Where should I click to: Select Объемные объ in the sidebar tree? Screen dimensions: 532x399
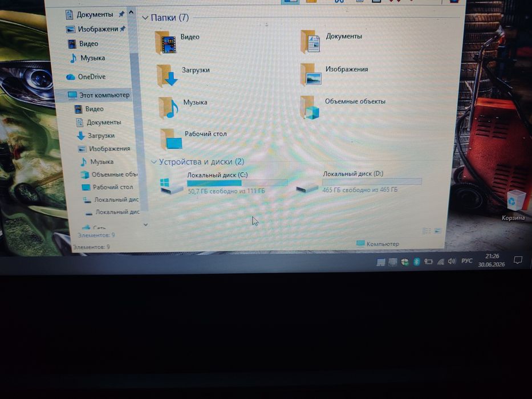109,174
